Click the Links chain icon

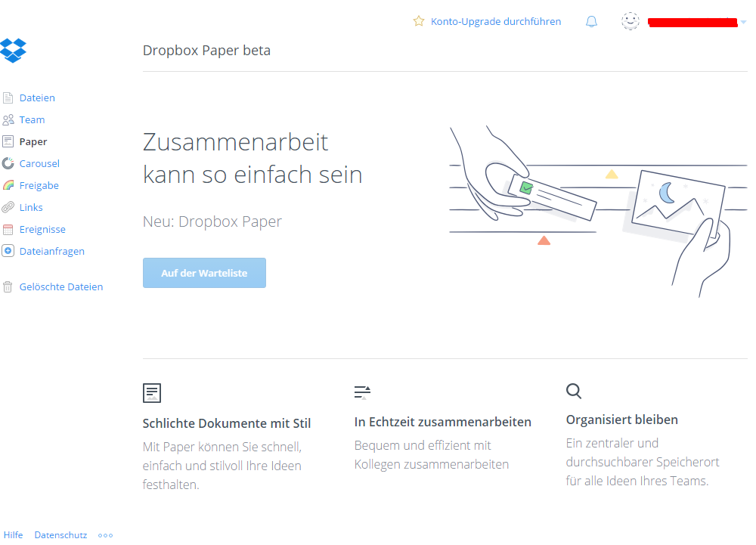tap(8, 207)
